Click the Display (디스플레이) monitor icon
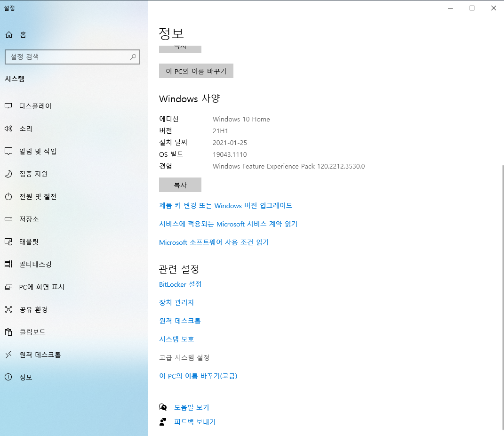This screenshot has width=504, height=436. coord(8,106)
